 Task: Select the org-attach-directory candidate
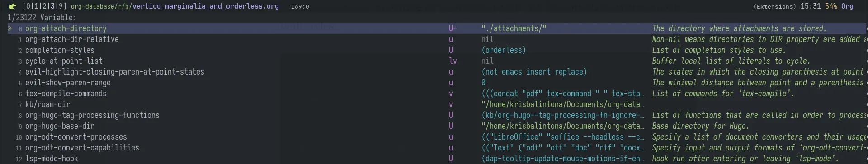66,28
